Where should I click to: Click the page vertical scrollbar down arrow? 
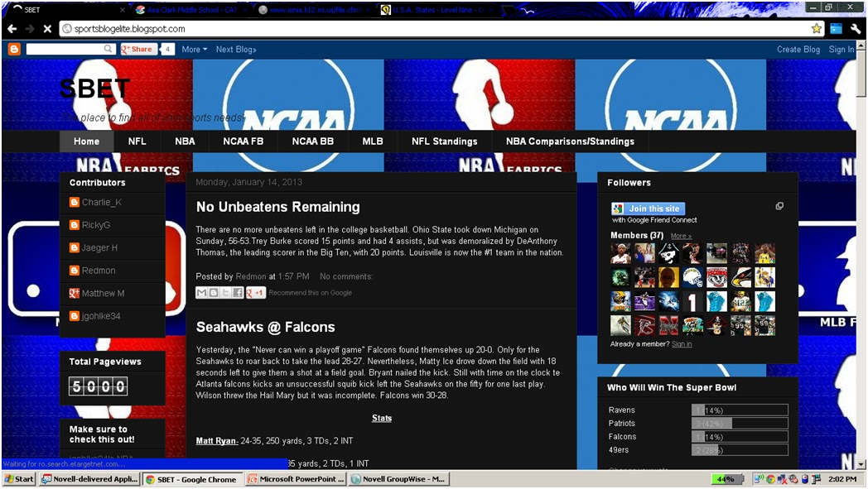click(861, 464)
